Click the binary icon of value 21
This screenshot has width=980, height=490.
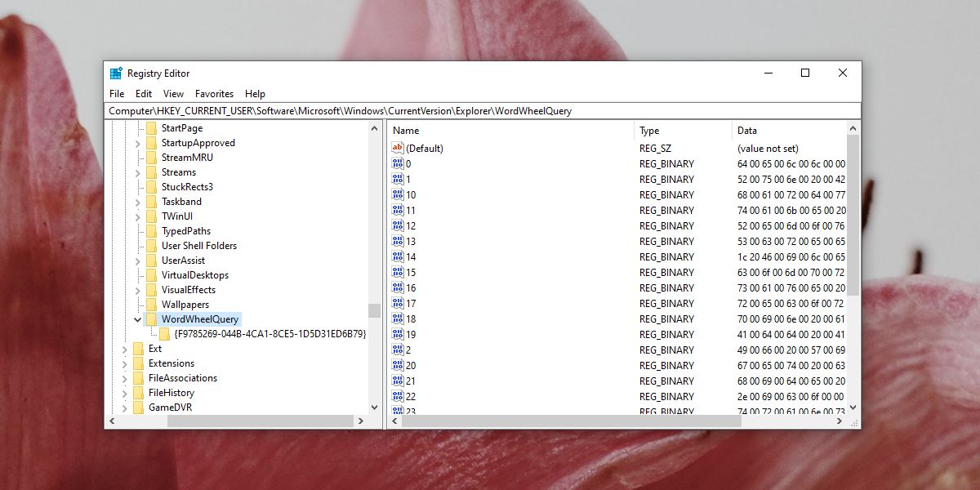tap(398, 381)
